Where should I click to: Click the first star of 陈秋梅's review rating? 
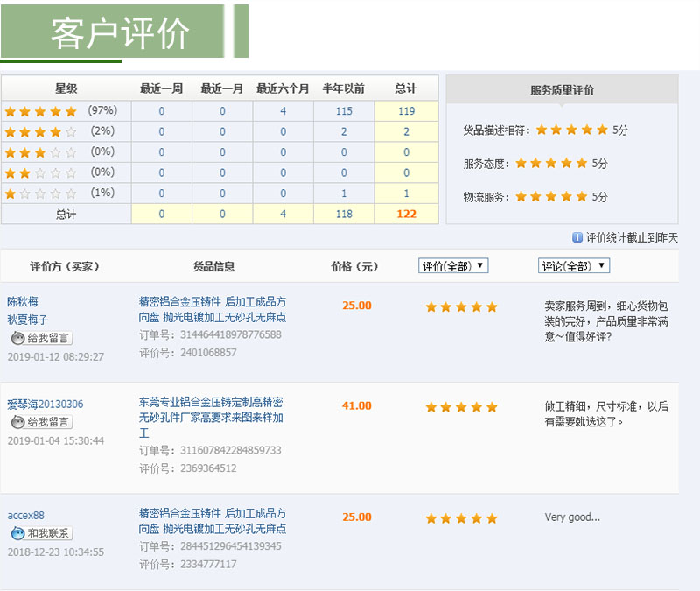431,306
